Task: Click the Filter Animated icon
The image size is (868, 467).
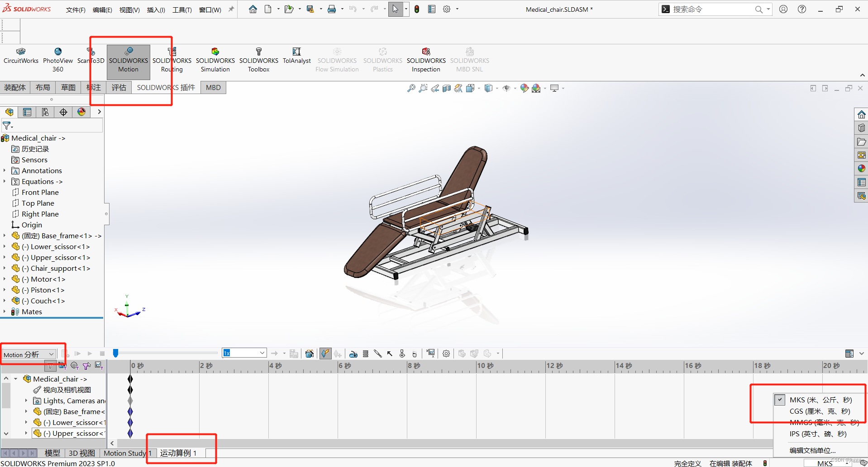Action: pyautogui.click(x=62, y=366)
